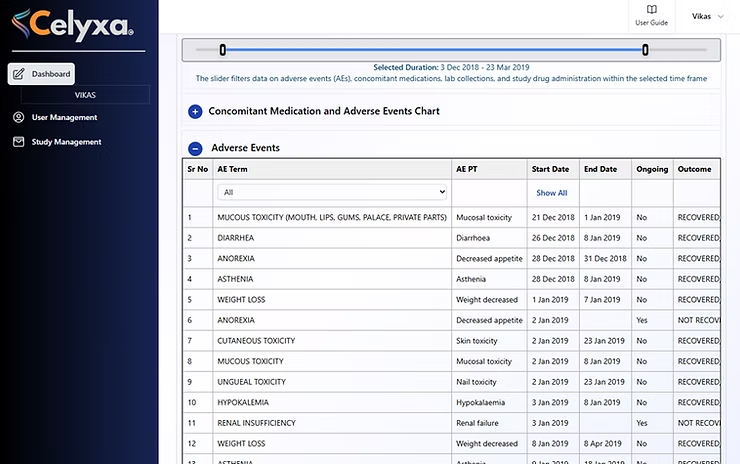This screenshot has height=464, width=740.
Task: Open Study Management menu item
Action: [66, 142]
